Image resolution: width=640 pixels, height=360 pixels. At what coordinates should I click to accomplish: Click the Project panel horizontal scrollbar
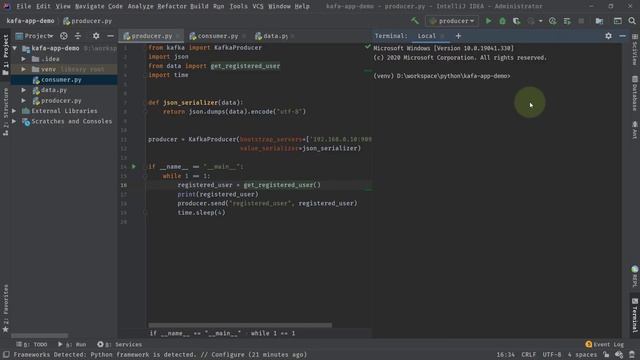(40, 336)
